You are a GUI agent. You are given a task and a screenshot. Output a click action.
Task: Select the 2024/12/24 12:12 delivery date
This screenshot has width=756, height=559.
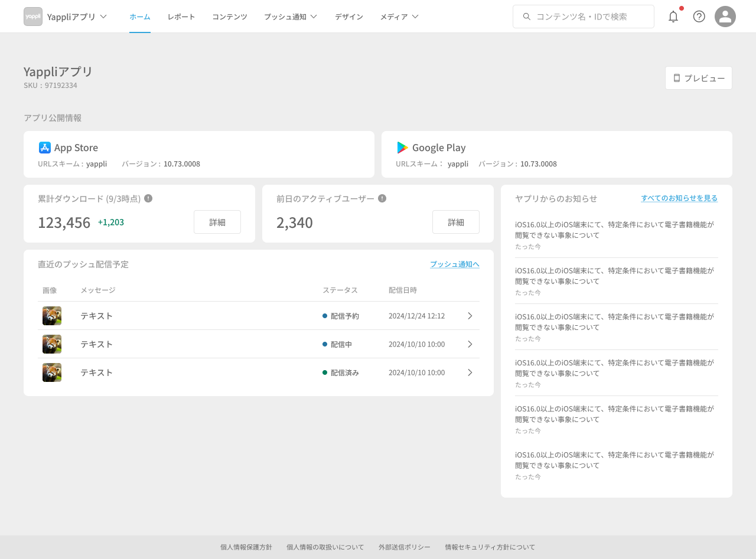(x=417, y=316)
